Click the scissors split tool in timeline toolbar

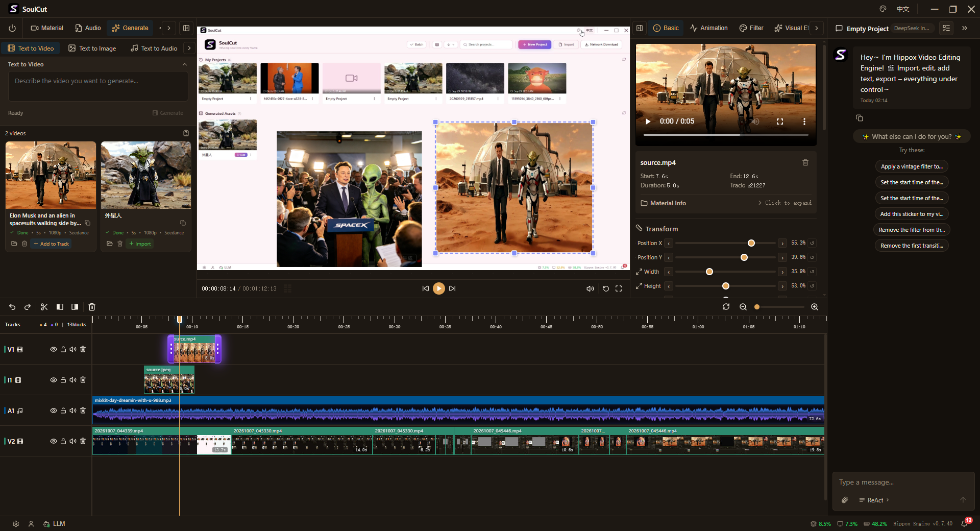44,307
